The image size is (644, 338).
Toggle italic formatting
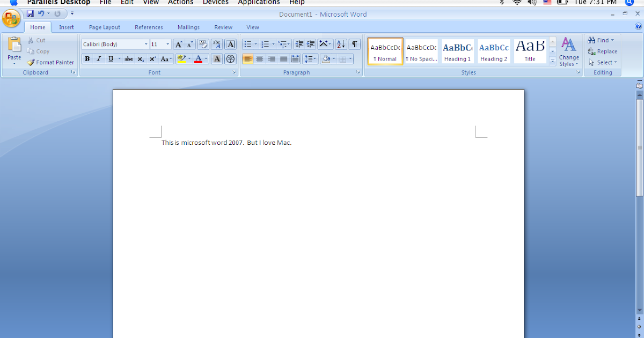point(98,59)
